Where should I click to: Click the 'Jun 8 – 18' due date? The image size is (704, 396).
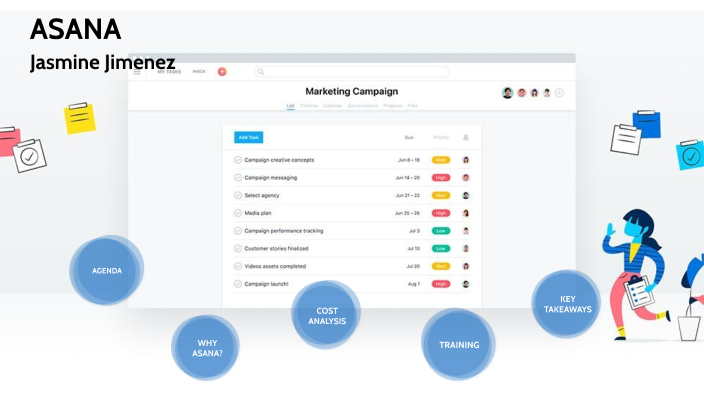[x=409, y=160]
